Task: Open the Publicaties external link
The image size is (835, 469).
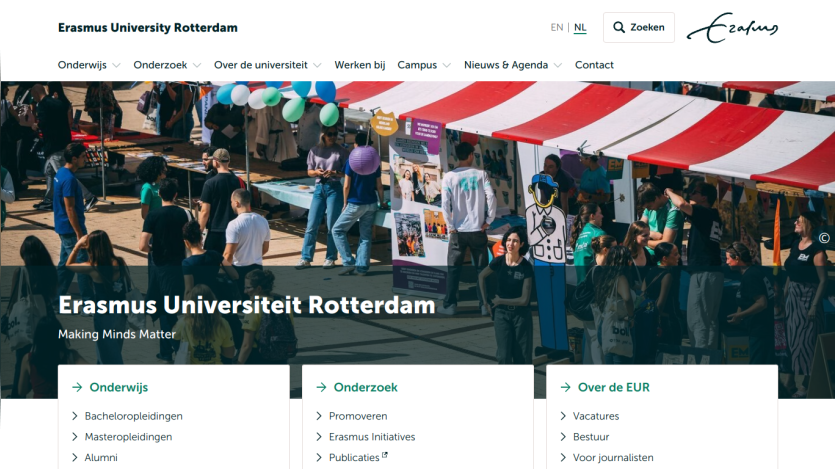Action: point(354,457)
